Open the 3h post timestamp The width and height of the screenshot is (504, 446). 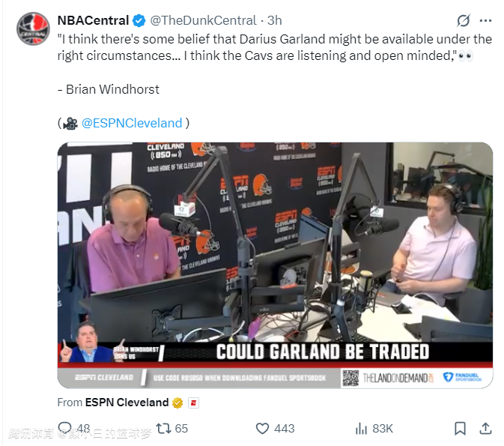pyautogui.click(x=275, y=20)
